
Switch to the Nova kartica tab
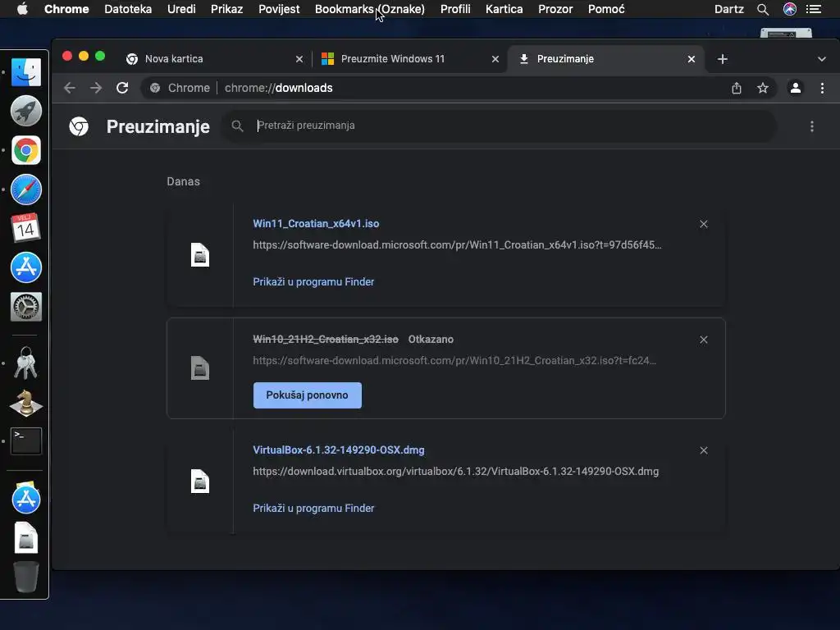214,59
